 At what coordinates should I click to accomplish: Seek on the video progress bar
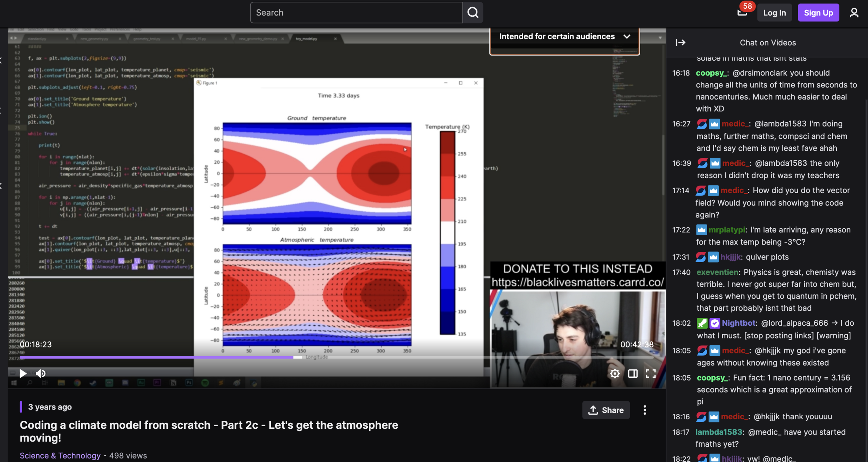(417, 357)
